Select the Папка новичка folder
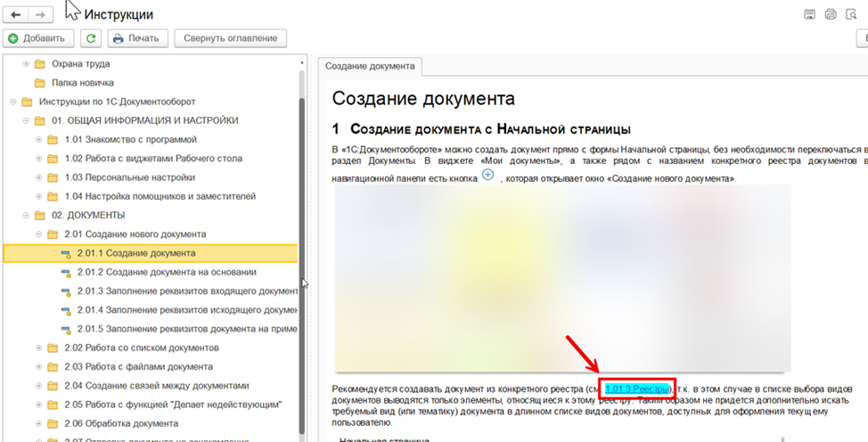 (83, 83)
